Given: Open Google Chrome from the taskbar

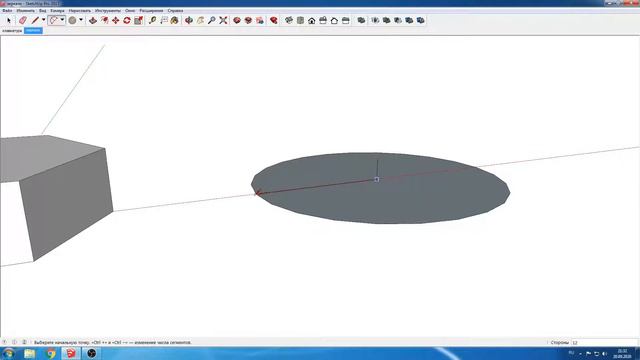Looking at the screenshot, I should 51,353.
